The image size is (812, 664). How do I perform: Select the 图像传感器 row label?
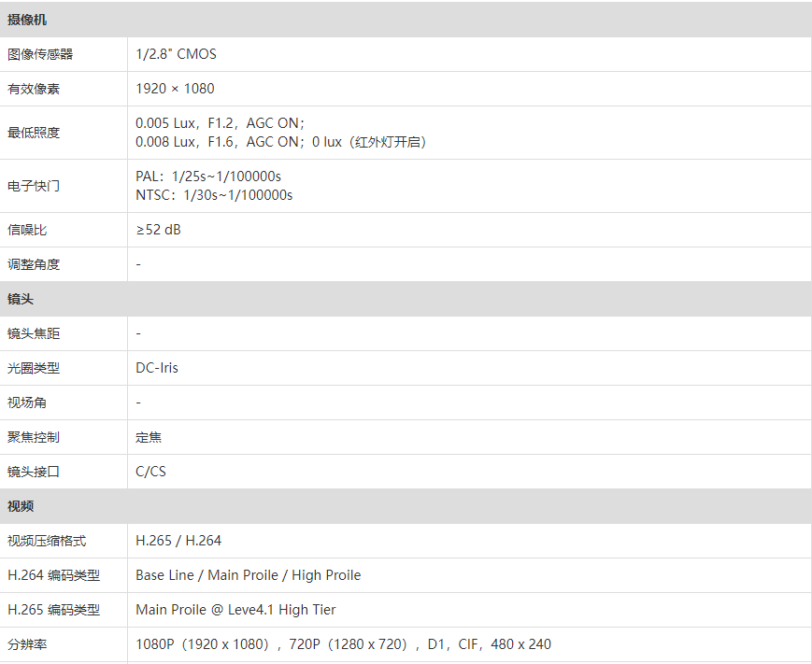coord(40,54)
